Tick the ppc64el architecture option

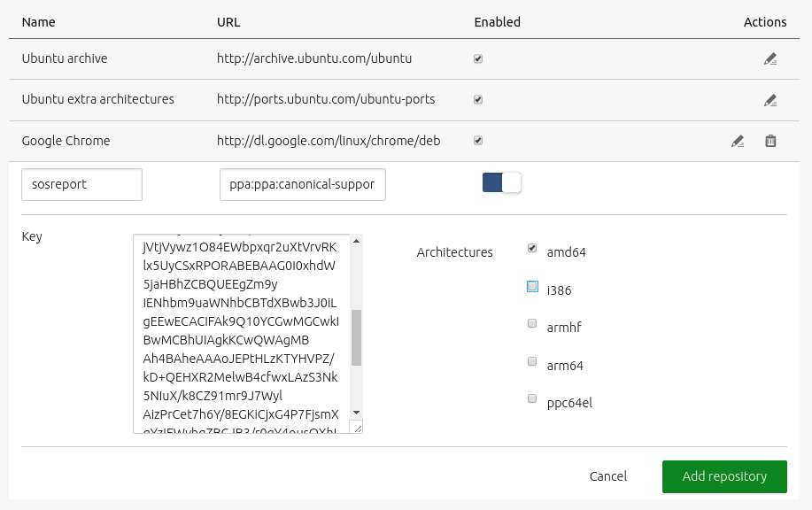point(532,399)
